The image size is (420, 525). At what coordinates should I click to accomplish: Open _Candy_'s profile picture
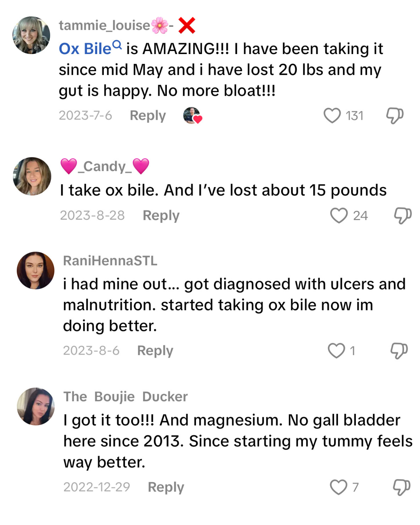(x=32, y=176)
